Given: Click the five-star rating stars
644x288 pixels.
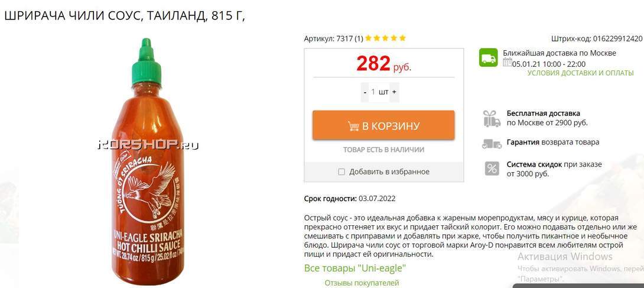Looking at the screenshot, I should point(385,38).
